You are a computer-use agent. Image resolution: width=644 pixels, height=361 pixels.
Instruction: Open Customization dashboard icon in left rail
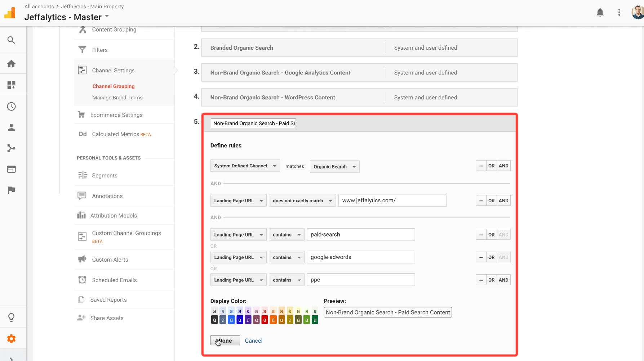pos(11,85)
